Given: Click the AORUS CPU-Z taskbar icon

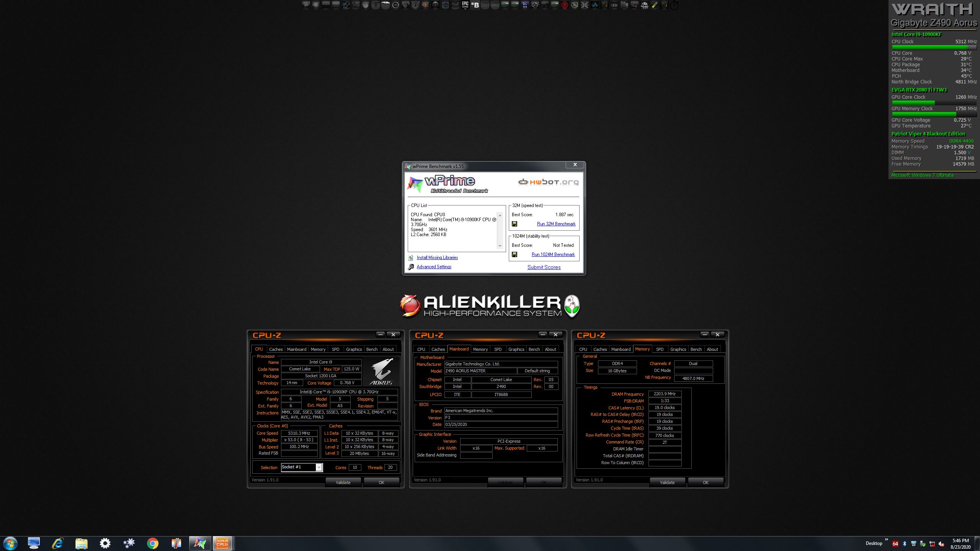Looking at the screenshot, I should (x=222, y=543).
